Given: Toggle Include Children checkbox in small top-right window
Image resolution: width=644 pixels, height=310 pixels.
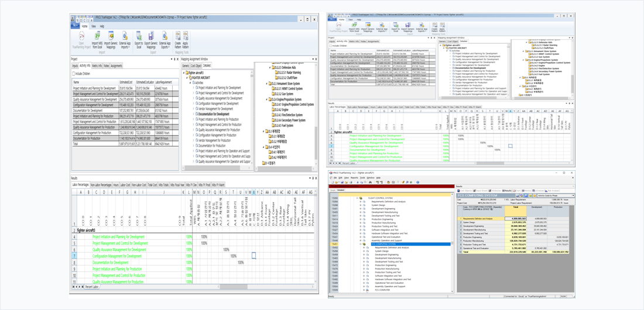Looking at the screenshot, I should click(x=331, y=46).
